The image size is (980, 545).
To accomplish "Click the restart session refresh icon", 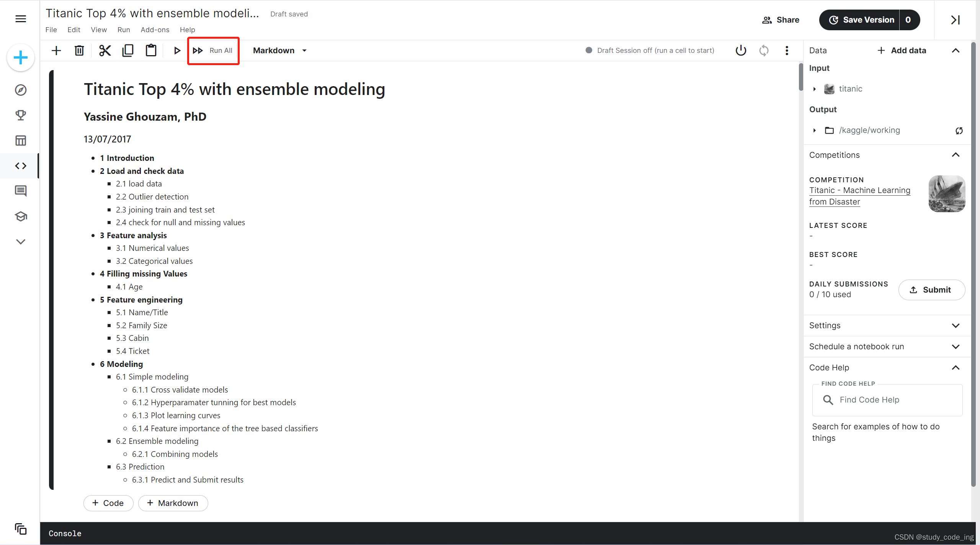I will (x=764, y=51).
